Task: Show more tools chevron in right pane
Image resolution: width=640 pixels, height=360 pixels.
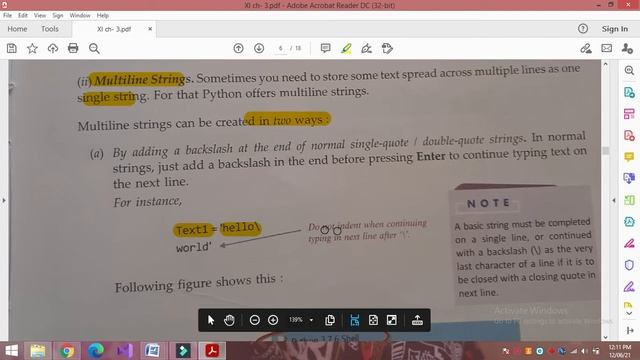Action: [629, 313]
